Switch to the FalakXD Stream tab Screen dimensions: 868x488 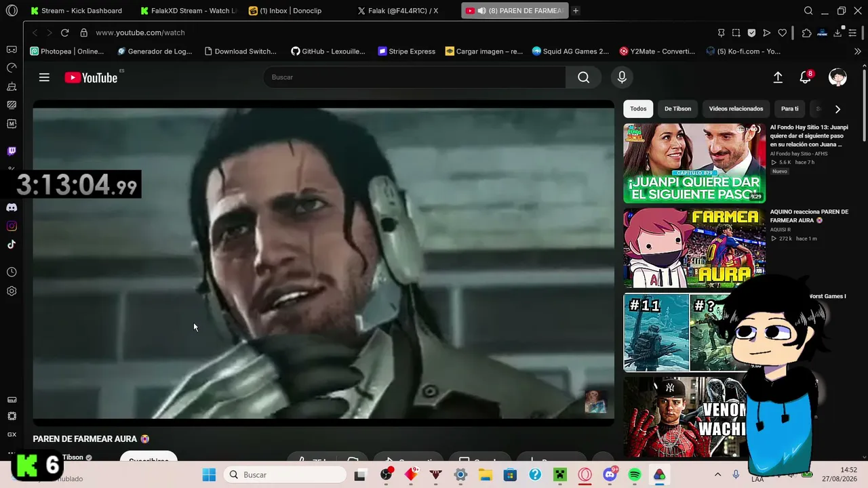pos(189,11)
